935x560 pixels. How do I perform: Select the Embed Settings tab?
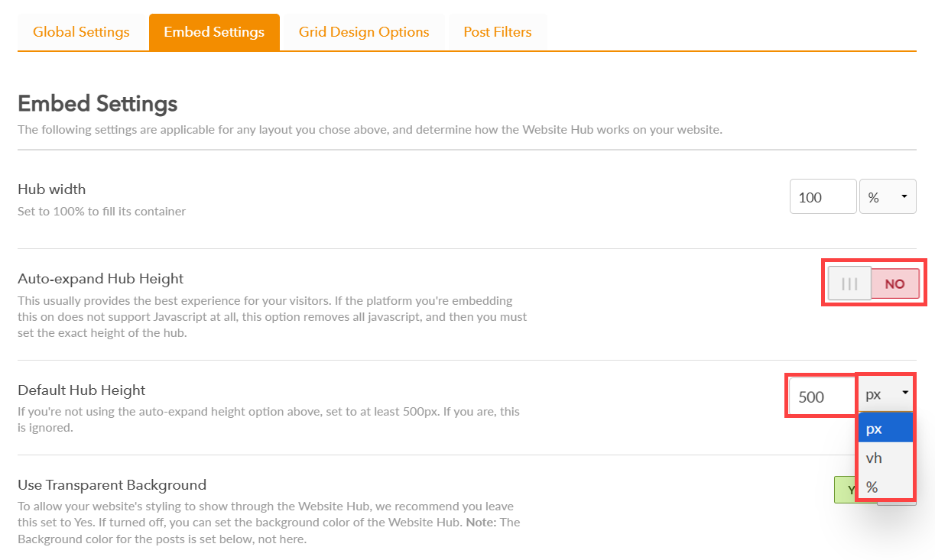(x=214, y=32)
